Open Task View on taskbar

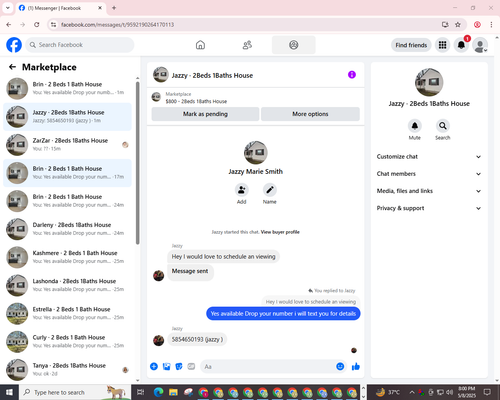click(x=141, y=392)
